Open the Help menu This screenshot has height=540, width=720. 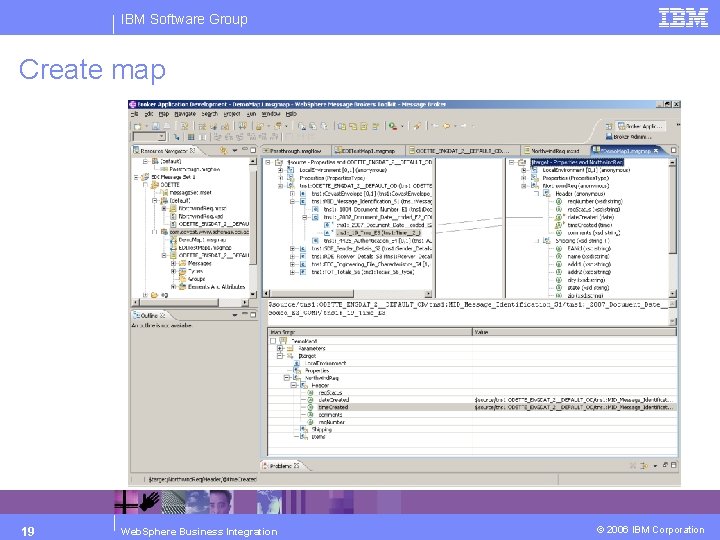291,114
